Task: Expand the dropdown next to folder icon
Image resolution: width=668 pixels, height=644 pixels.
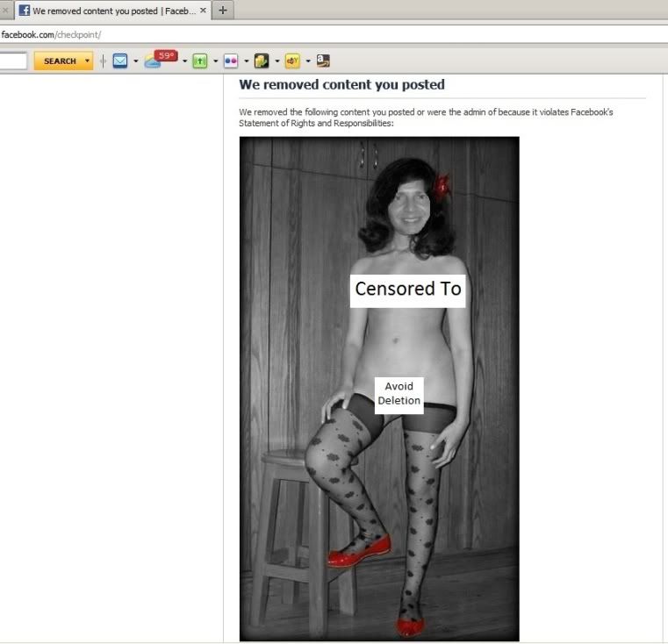Action: tap(277, 61)
